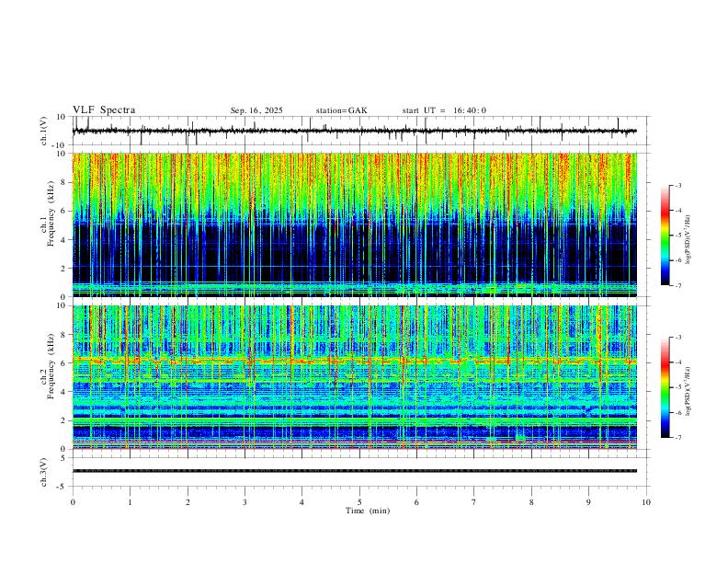
Task: Click time-axis tick label "7"
Action: 474,502
